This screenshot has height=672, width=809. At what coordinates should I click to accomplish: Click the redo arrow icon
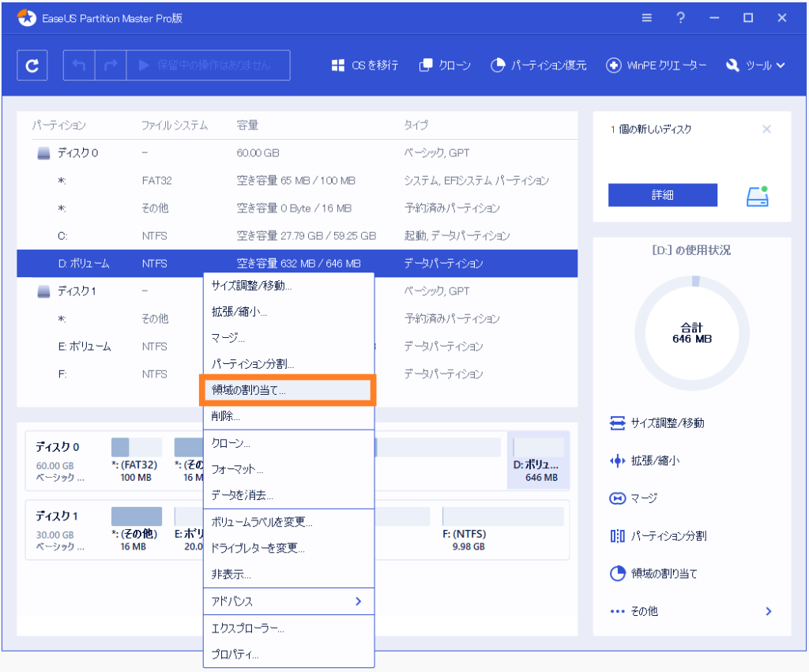(x=111, y=66)
